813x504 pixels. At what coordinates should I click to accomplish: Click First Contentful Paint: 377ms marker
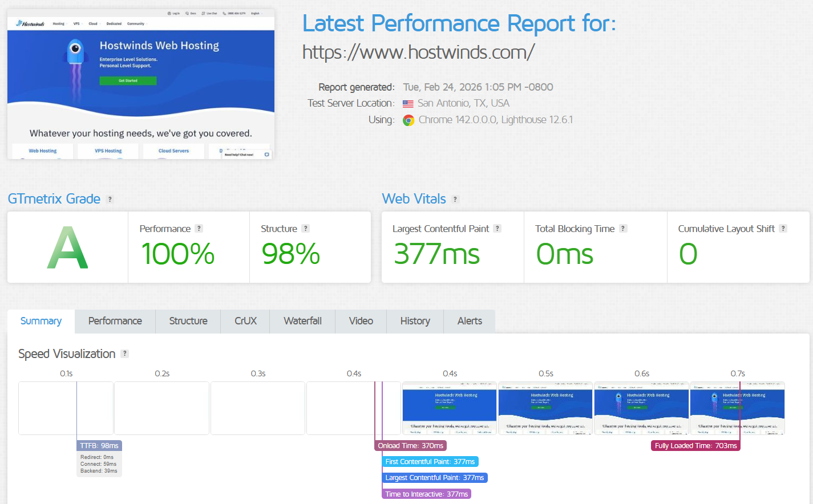(x=430, y=462)
